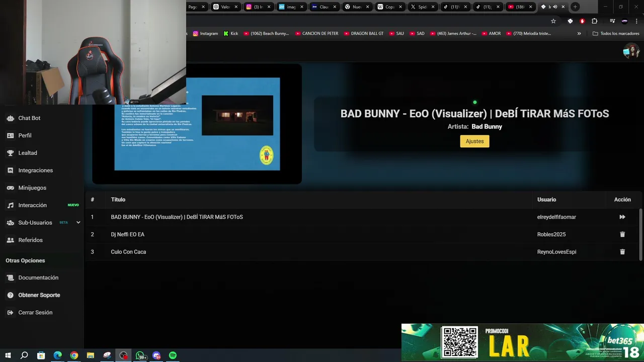The height and width of the screenshot is (362, 644).
Task: Open the AMOR bookmark
Action: [491, 34]
